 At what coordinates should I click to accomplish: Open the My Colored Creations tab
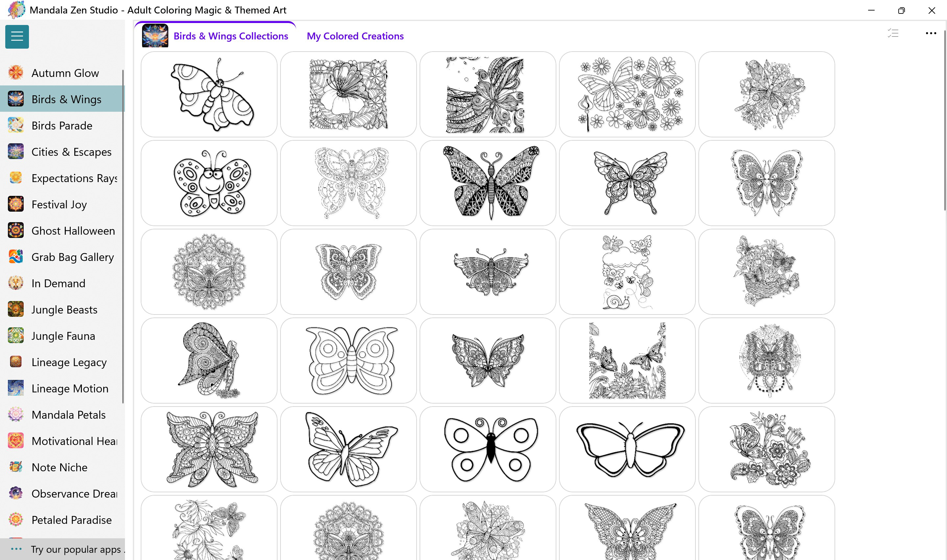click(355, 36)
